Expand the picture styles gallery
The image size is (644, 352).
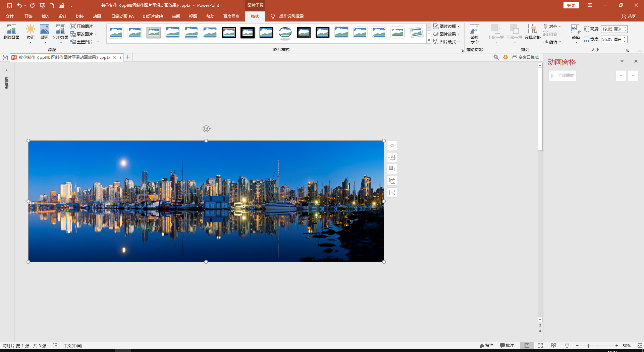(429, 41)
